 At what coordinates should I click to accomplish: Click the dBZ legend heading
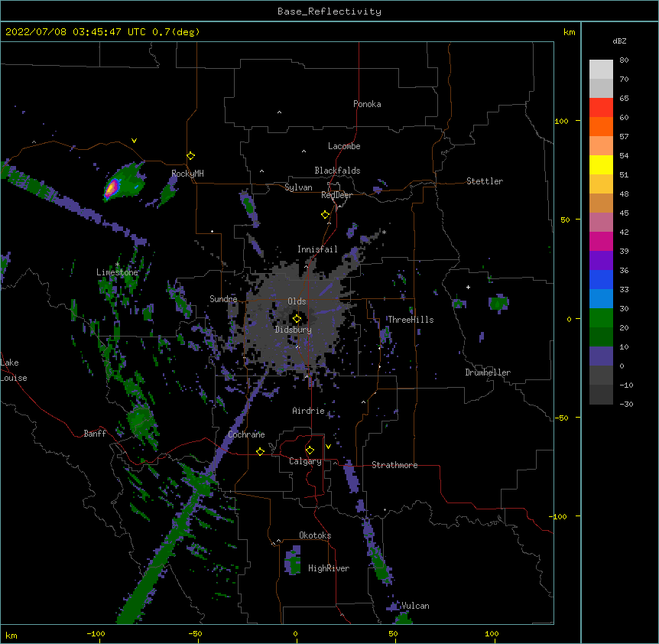tap(619, 41)
